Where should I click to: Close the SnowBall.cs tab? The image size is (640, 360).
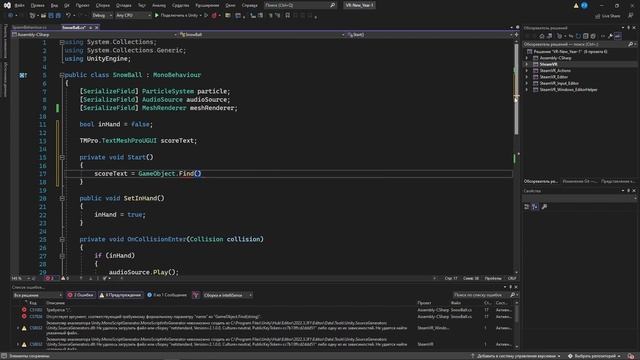[96, 27]
